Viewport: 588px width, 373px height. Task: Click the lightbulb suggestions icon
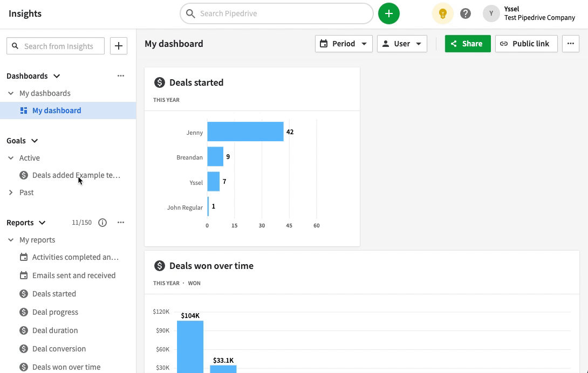[442, 13]
